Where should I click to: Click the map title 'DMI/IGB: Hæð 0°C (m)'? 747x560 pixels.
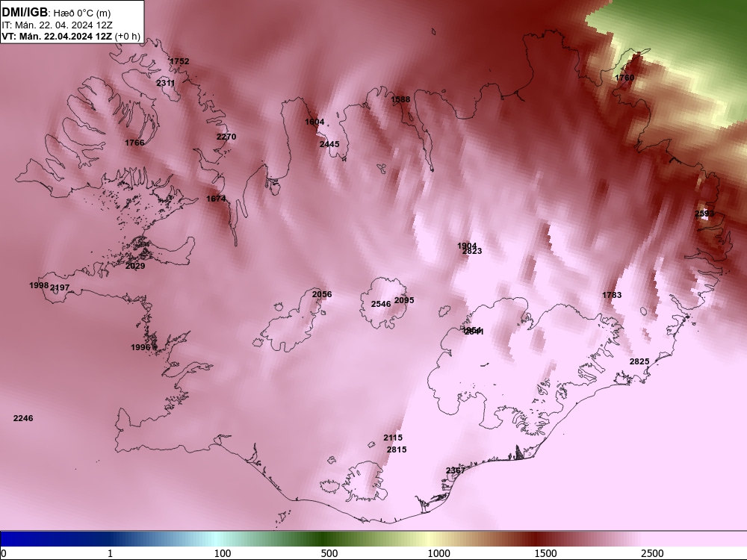tap(56, 13)
